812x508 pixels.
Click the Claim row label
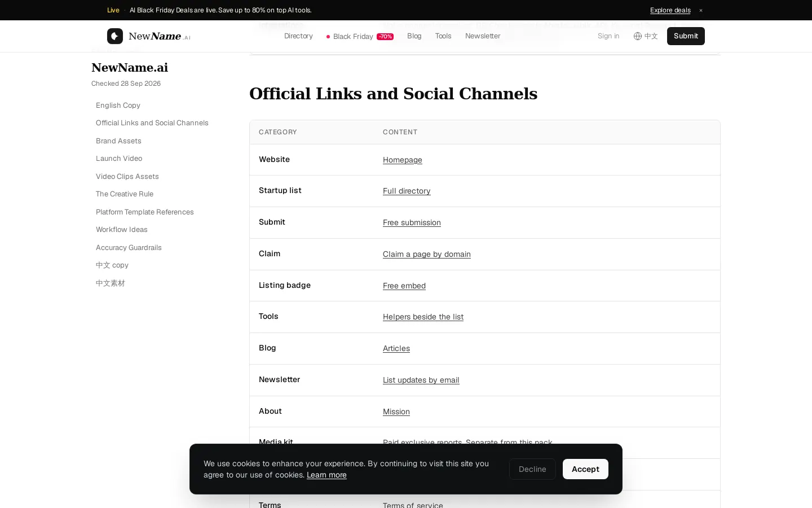tap(270, 254)
